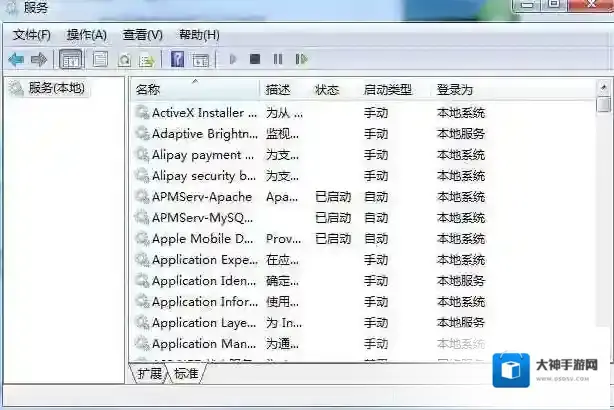Click 已启动 status of APMServ-MySQL
The image size is (614, 410).
tap(333, 218)
